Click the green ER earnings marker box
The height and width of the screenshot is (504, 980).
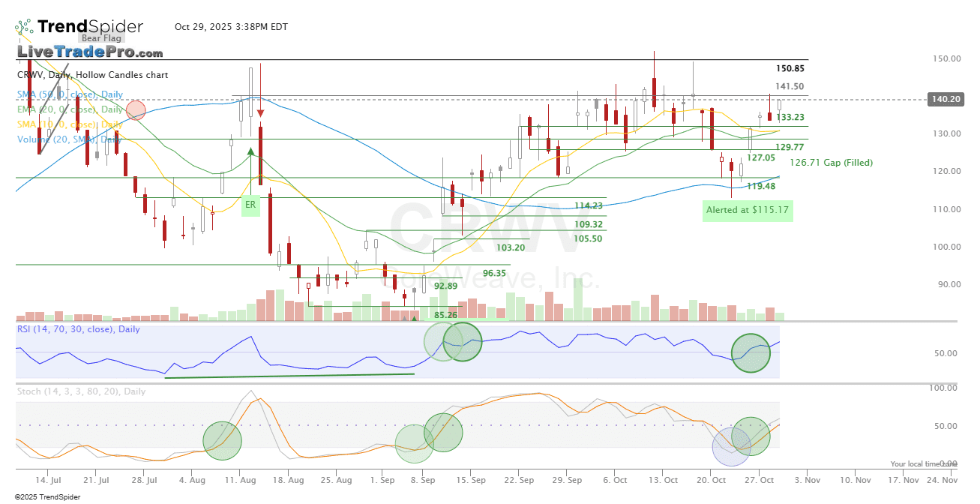coord(250,204)
